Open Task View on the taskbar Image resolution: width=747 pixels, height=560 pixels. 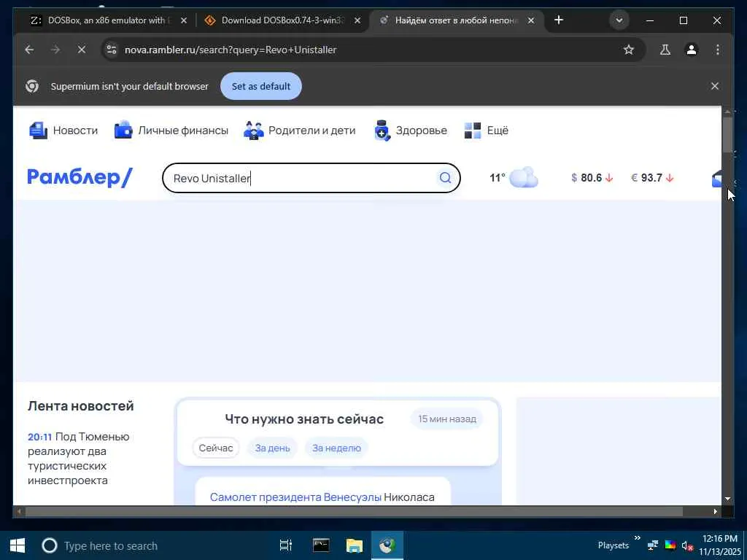286,545
